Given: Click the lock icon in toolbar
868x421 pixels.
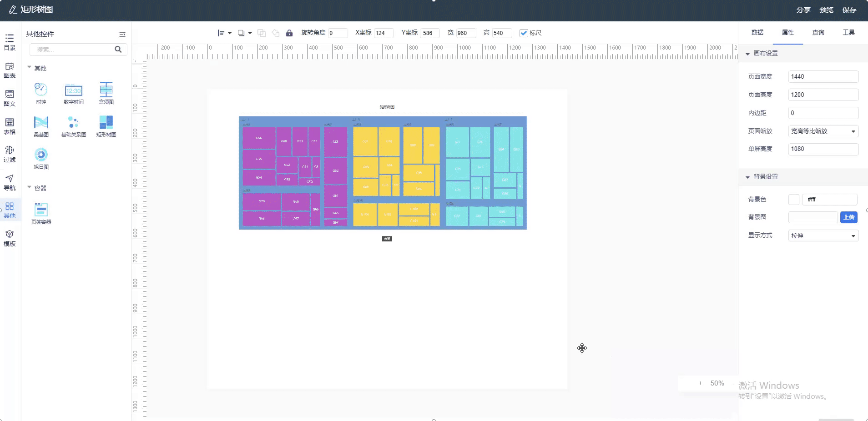Looking at the screenshot, I should click(289, 33).
